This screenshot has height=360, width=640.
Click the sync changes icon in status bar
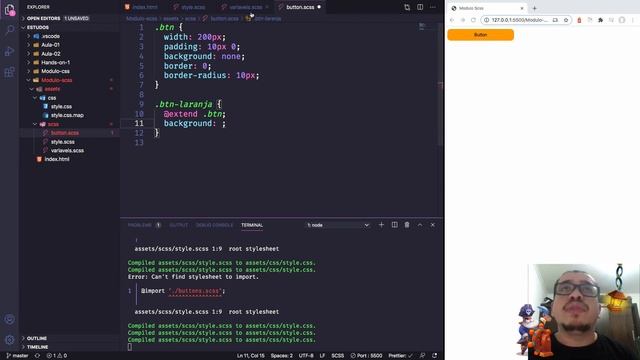coord(37,356)
